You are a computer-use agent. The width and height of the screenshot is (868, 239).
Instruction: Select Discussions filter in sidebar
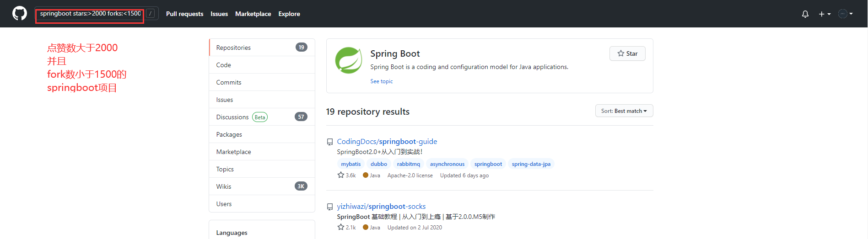tap(262, 117)
